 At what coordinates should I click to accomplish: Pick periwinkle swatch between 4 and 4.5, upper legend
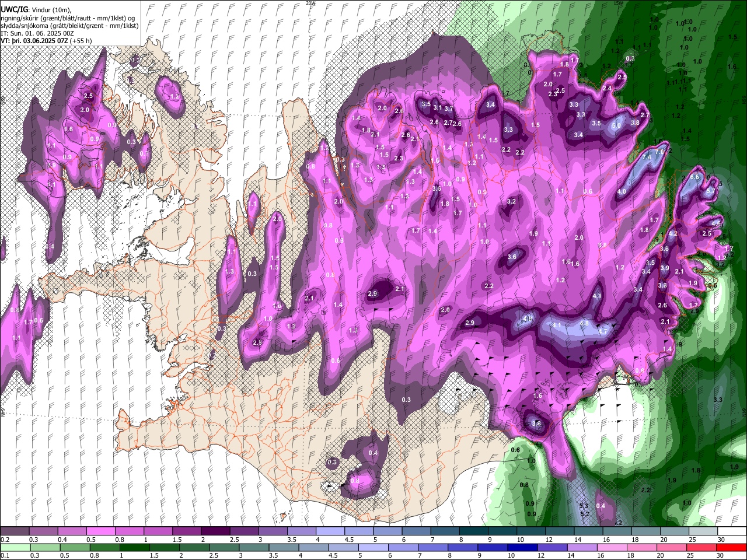pyautogui.click(x=330, y=531)
